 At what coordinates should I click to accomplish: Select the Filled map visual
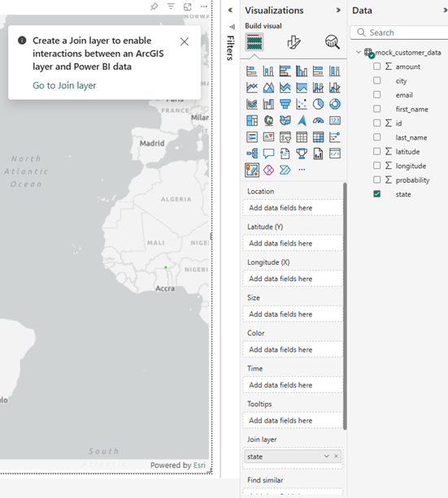285,120
